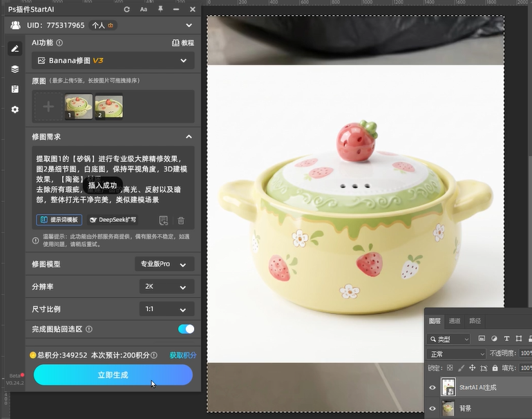Collapse the 修图需求 section

point(189,137)
